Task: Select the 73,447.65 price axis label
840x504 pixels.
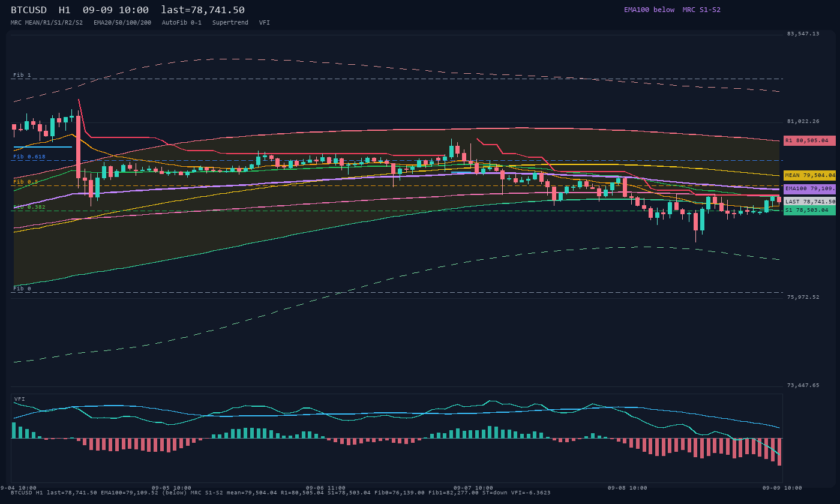Action: (803, 385)
